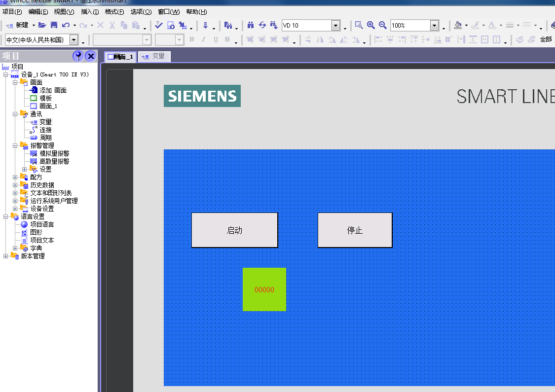Click the check consistency checkmark icon

point(158,25)
